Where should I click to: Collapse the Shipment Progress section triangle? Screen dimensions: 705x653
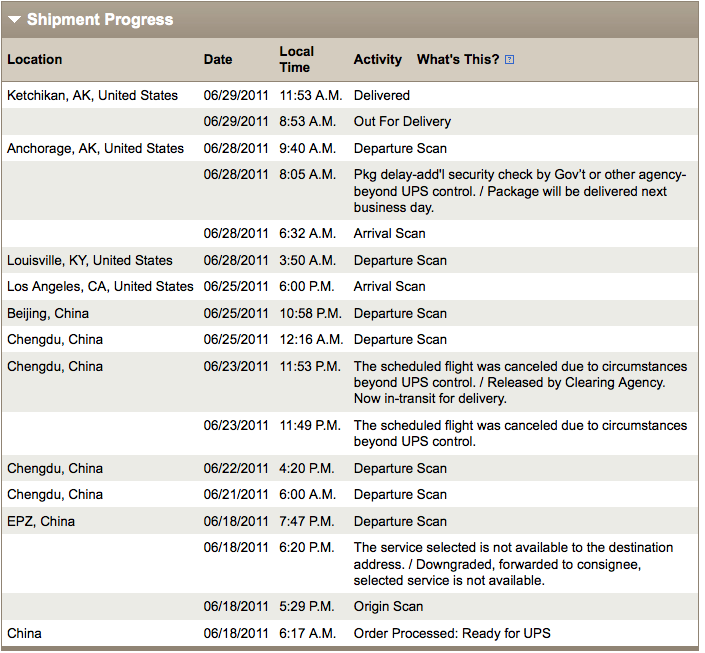[14, 20]
